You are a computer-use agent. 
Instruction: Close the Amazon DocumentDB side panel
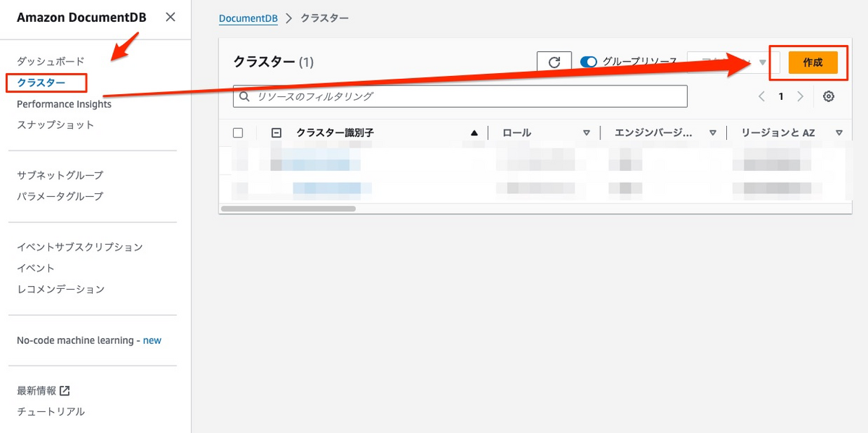point(170,17)
